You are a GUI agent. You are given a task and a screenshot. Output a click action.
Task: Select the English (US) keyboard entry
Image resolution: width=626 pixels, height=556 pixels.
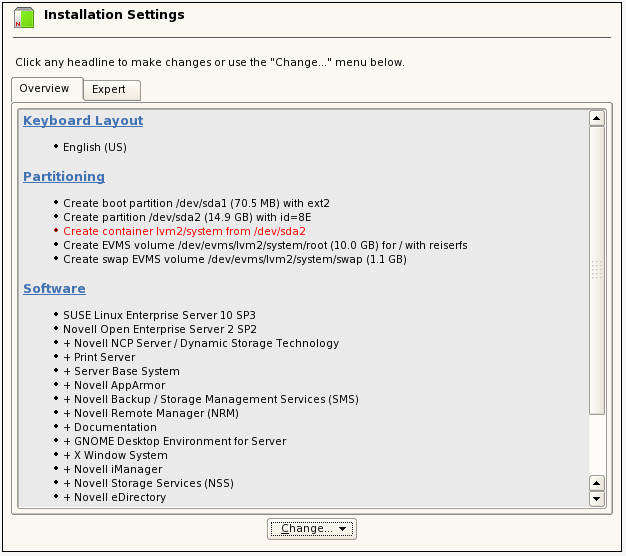pyautogui.click(x=95, y=147)
